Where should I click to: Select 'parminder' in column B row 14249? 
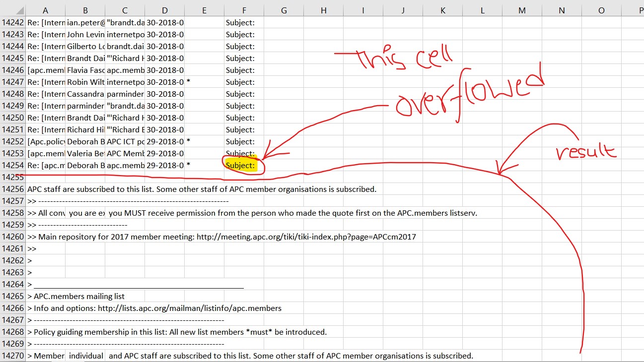pyautogui.click(x=85, y=106)
